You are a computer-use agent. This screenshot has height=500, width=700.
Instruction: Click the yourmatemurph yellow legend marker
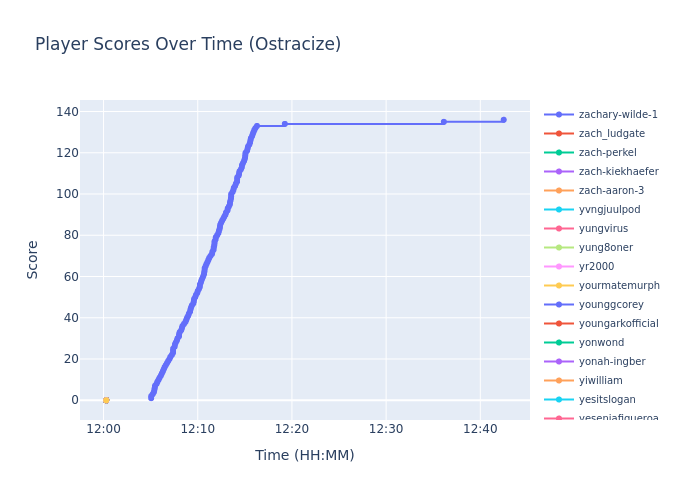point(559,286)
